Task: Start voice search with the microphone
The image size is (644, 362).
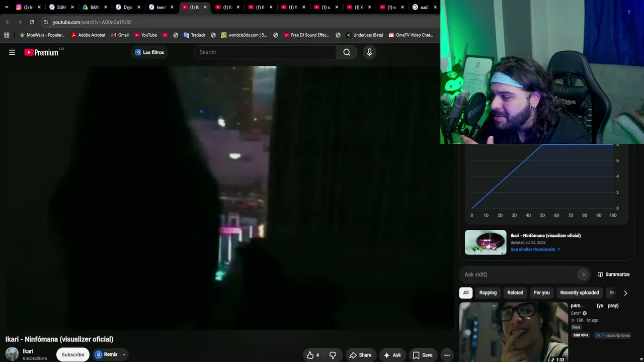Action: [369, 52]
